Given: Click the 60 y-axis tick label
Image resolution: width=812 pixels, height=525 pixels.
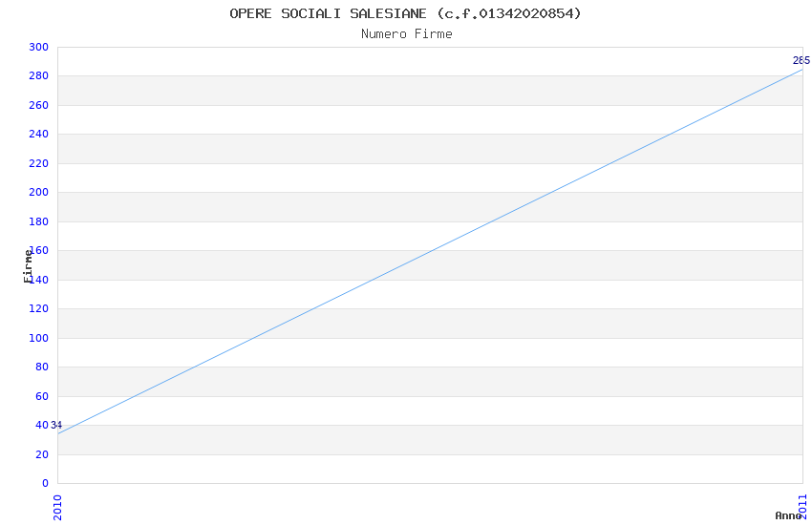Looking at the screenshot, I should click(x=42, y=396).
